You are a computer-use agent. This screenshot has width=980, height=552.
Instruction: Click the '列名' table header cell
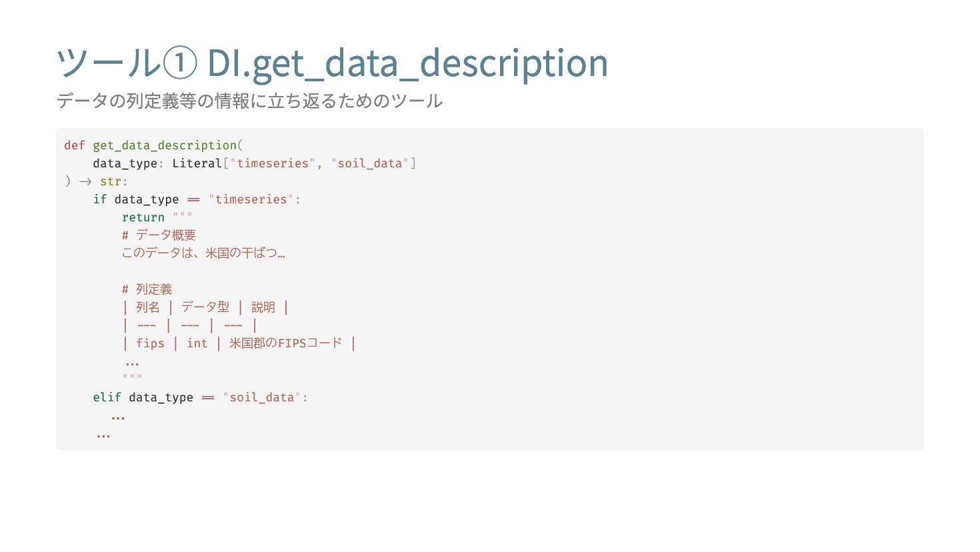(148, 307)
